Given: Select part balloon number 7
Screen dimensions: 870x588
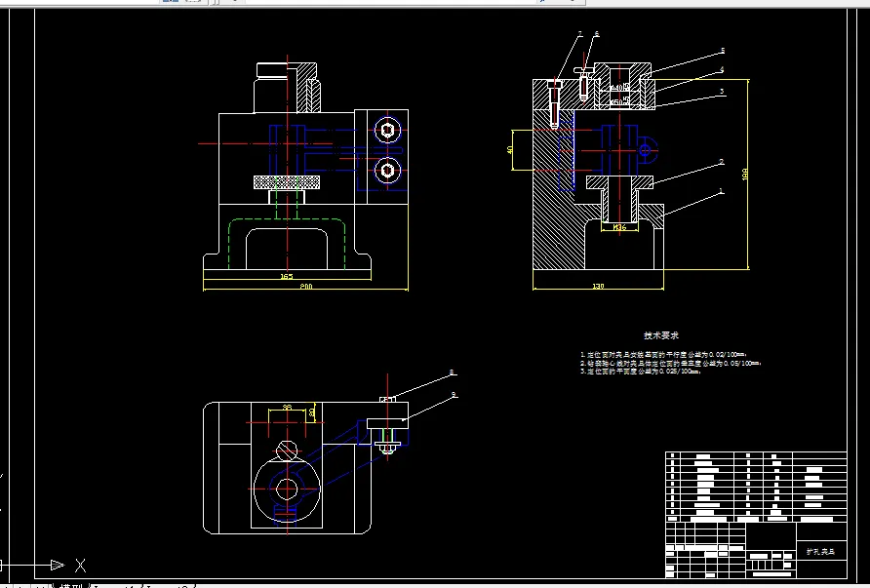Looking at the screenshot, I should pyautogui.click(x=580, y=34).
